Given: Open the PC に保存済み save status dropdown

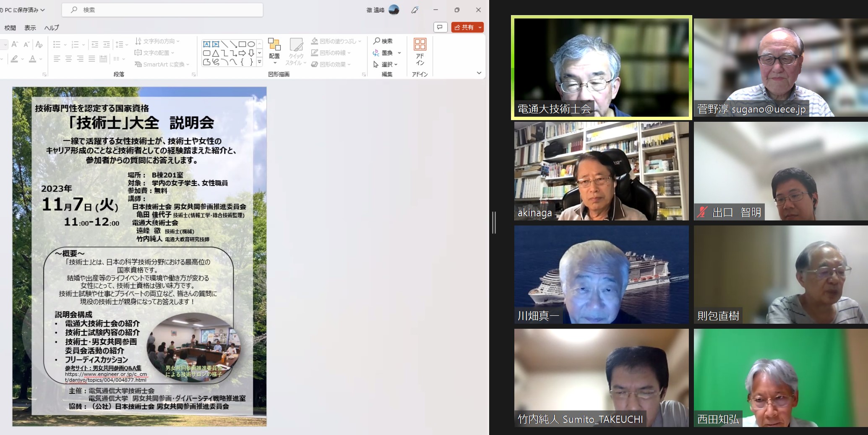Looking at the screenshot, I should [23, 10].
